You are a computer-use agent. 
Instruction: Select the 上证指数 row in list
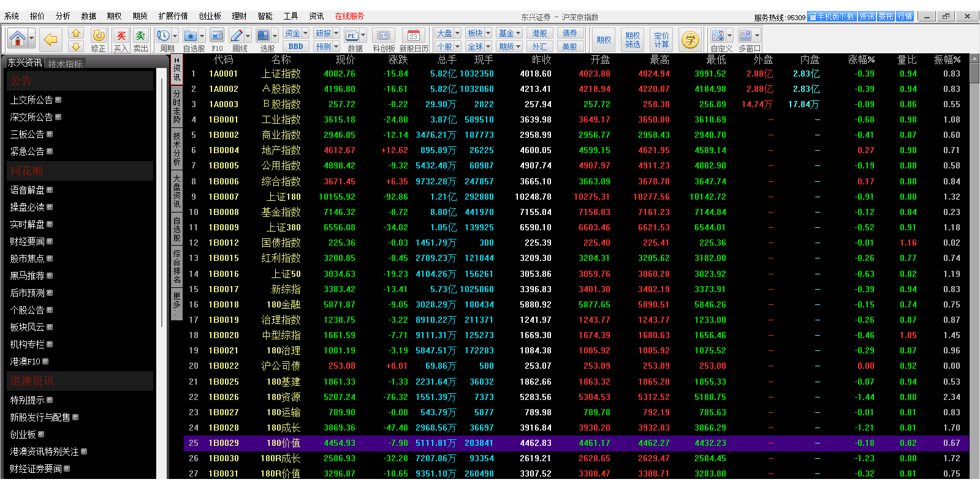point(281,73)
